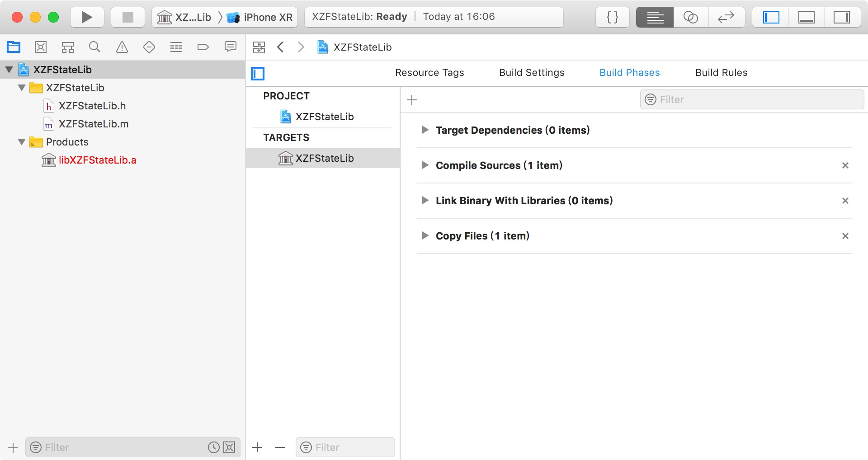The height and width of the screenshot is (460, 868).
Task: Go forward in editor history
Action: coord(301,47)
